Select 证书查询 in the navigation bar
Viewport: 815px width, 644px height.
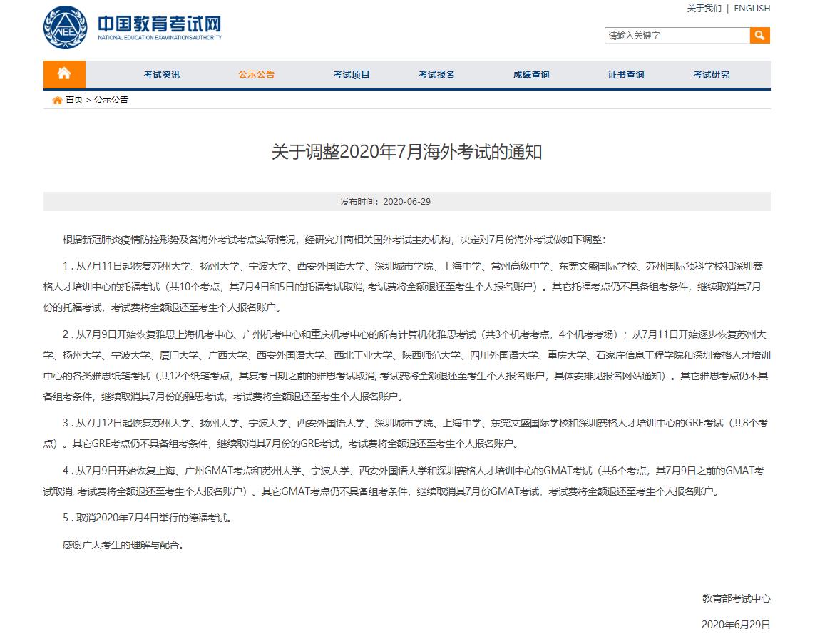(626, 75)
